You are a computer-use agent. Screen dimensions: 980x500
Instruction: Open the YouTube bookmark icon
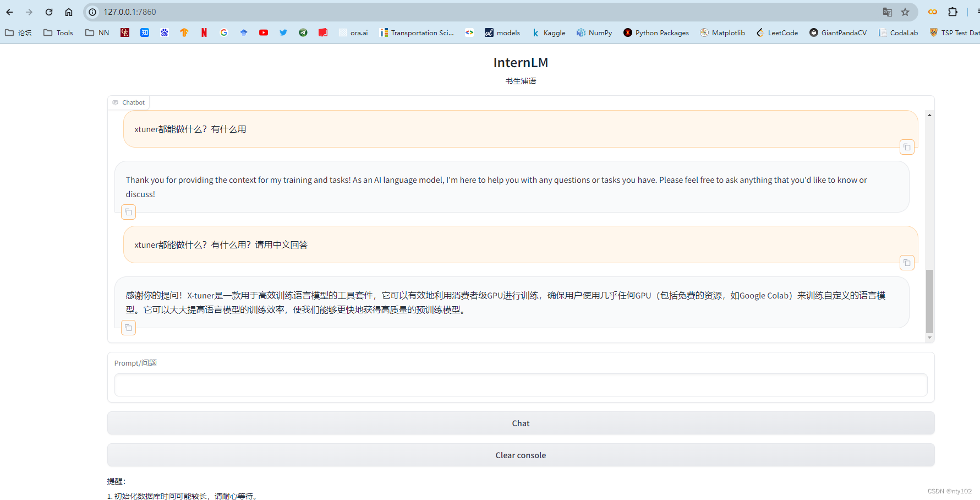[x=264, y=33]
